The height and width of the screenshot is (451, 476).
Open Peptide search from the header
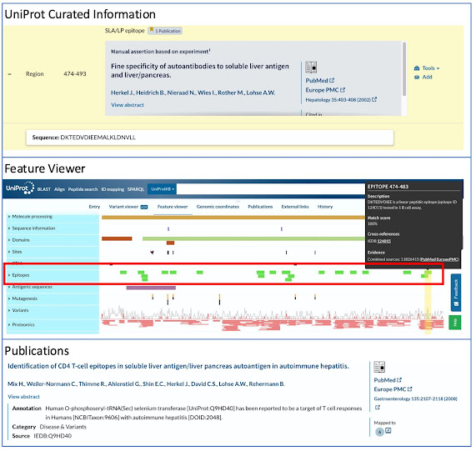click(x=83, y=189)
